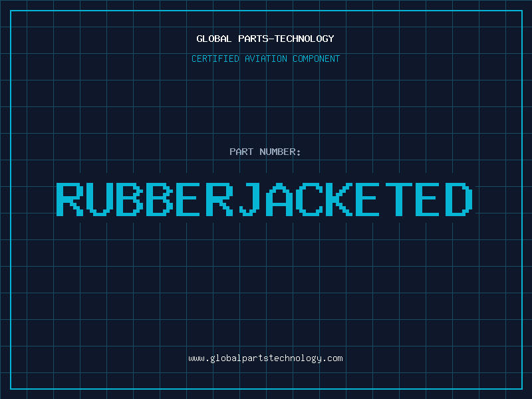532x399 pixels.
Task: Select the CERTIFIED AVIATION COMPONENT subtitle
Action: [265, 59]
